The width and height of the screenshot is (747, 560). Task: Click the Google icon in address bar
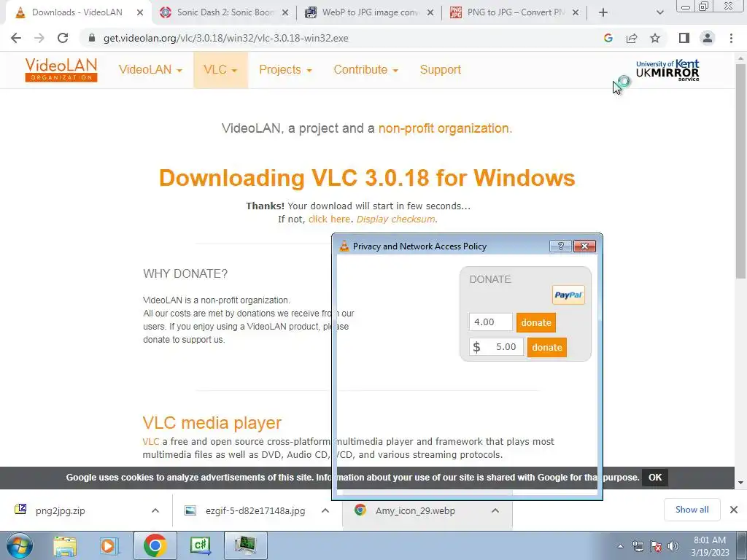click(x=608, y=38)
